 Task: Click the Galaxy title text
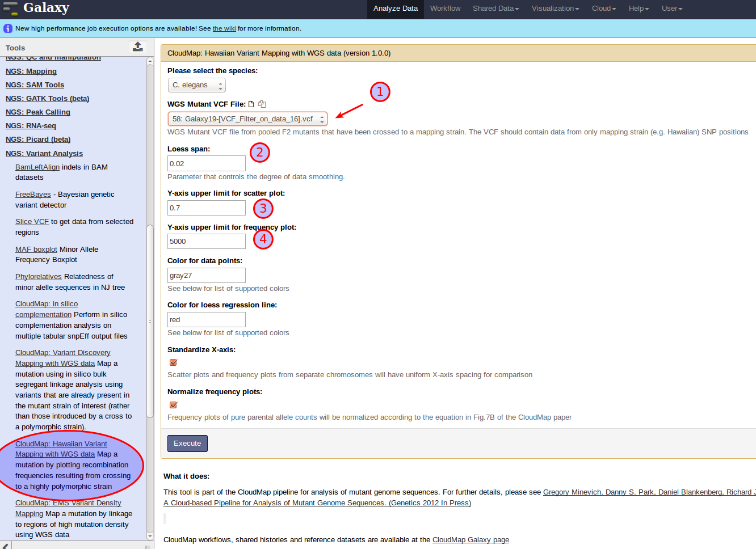pyautogui.click(x=46, y=8)
